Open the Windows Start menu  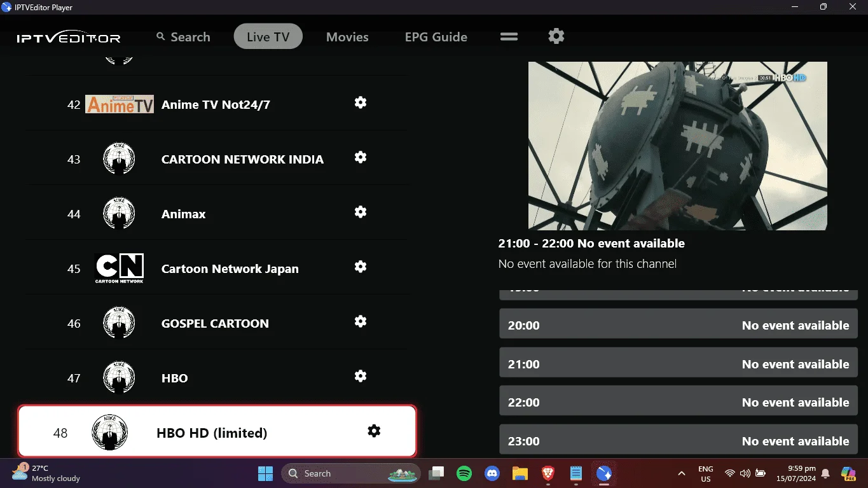265,473
